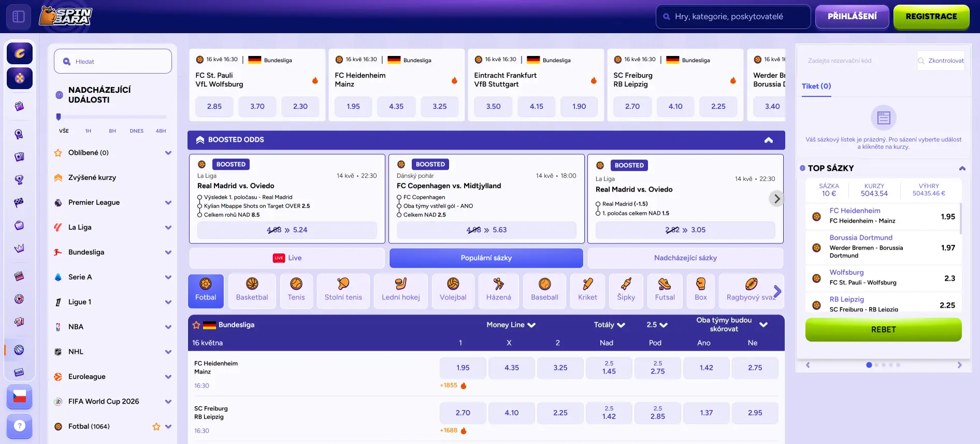Open the basketball sports icon in left rail
Viewport: 980px width, 444px height.
(19, 350)
